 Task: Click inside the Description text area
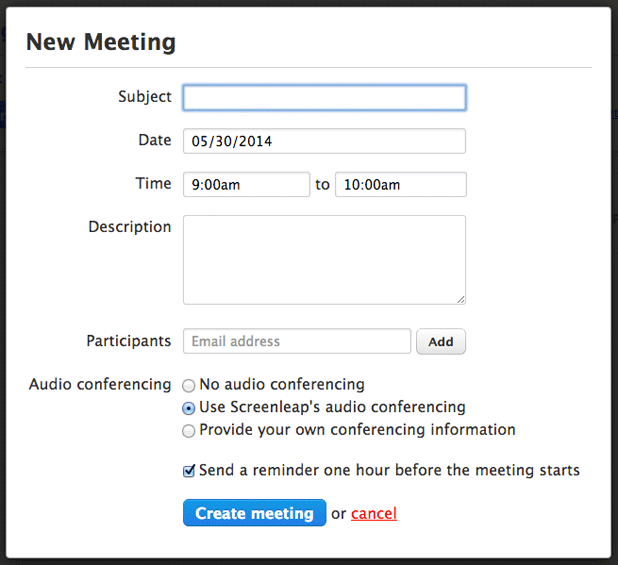(x=324, y=259)
